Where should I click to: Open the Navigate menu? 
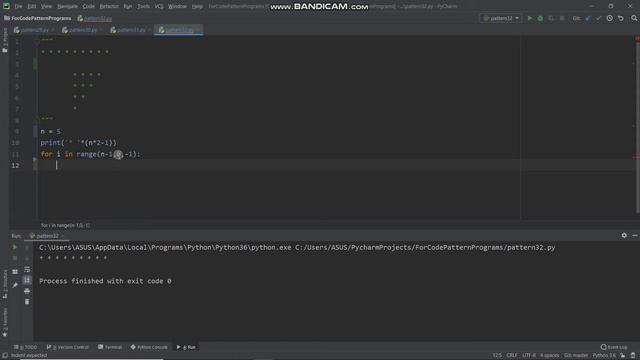tap(67, 7)
